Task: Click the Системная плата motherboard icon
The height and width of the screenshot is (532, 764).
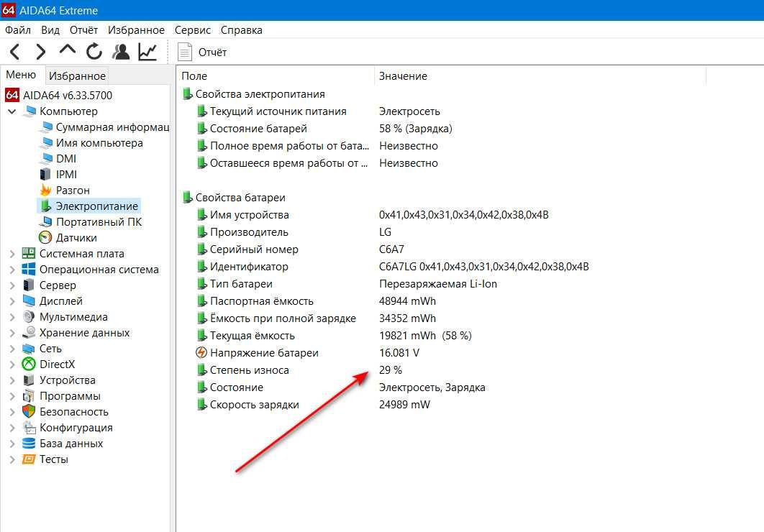Action: 29,253
